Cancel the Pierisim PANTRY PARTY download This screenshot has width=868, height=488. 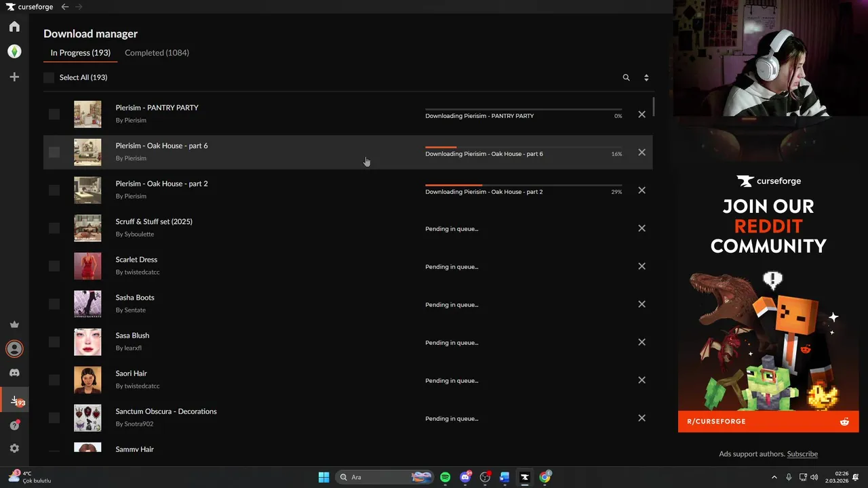642,115
